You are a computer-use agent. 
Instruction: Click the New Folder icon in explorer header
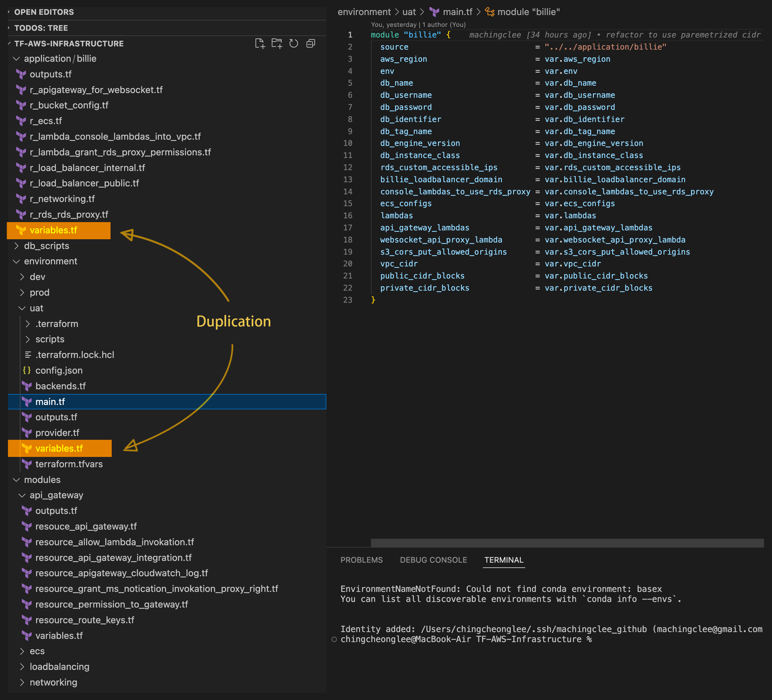click(x=277, y=44)
